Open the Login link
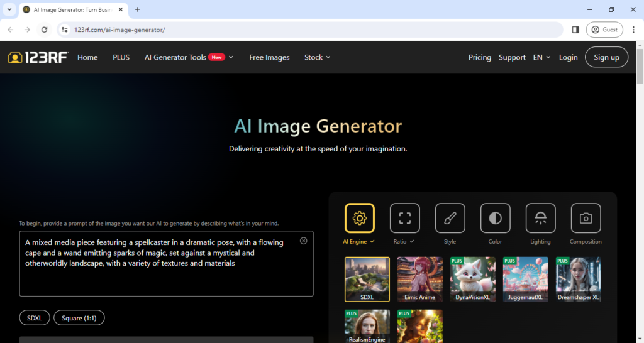The width and height of the screenshot is (644, 343). tap(568, 57)
